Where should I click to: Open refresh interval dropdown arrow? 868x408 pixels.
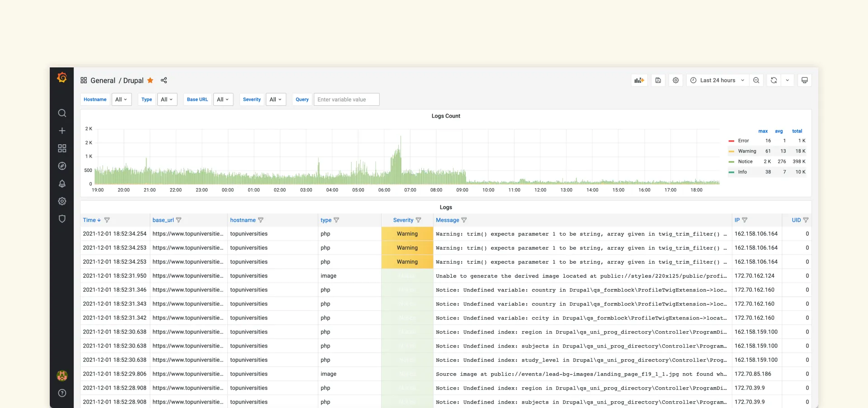coord(788,80)
